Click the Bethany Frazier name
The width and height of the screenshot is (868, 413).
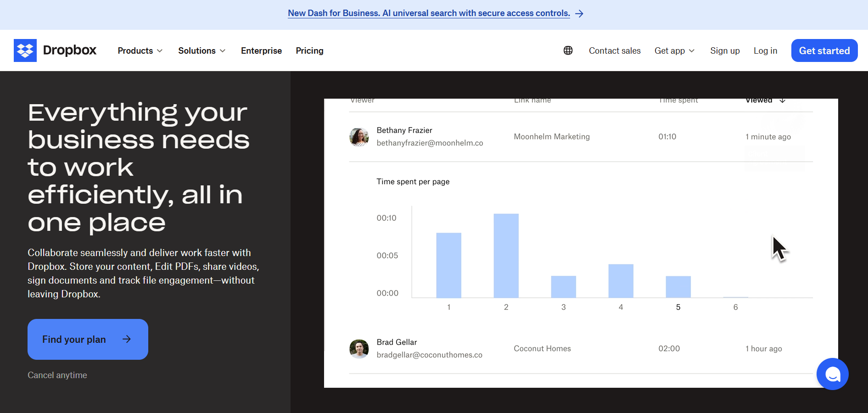[x=404, y=130]
